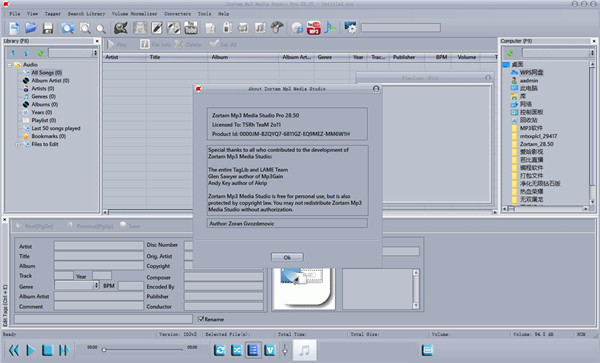Click the Next[PgDn] button
The width and height of the screenshot is (600, 363).
pos(34,226)
